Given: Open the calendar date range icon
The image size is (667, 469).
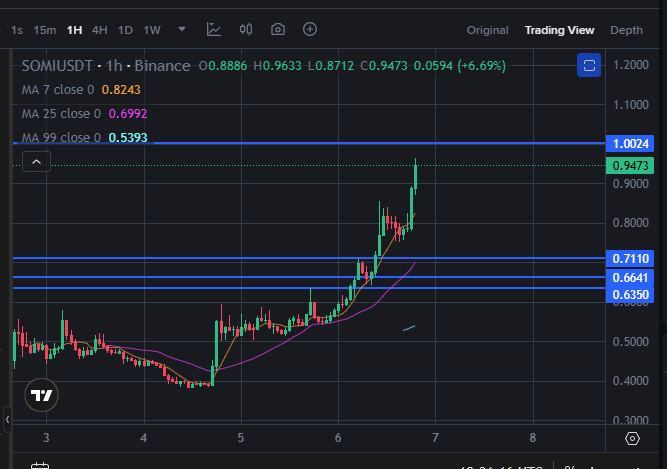Looking at the screenshot, I should (x=40, y=465).
